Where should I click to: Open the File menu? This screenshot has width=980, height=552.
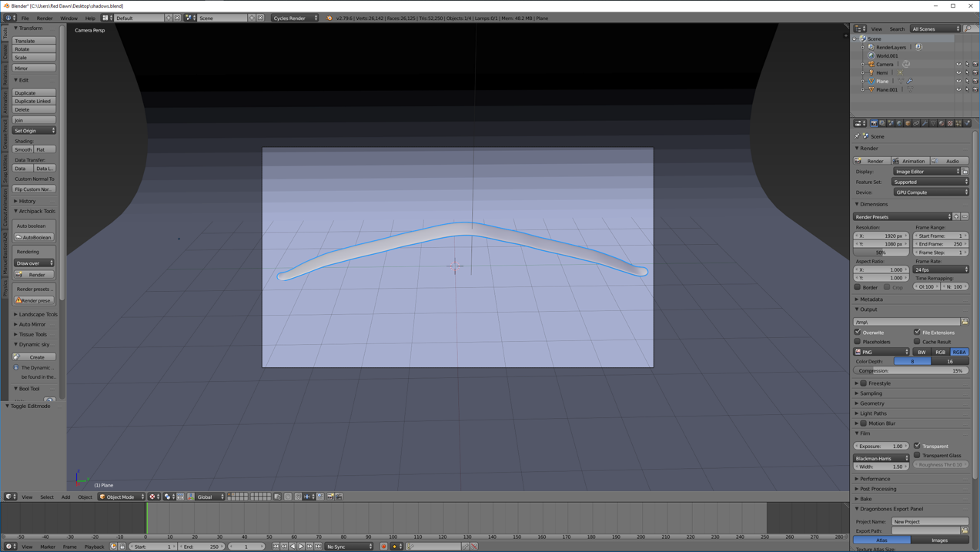[25, 18]
